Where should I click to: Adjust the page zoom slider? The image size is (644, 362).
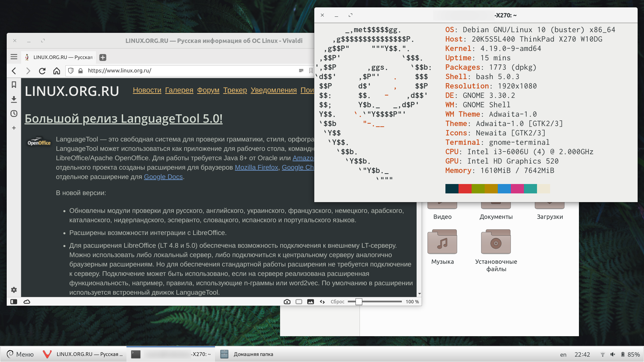375,302
